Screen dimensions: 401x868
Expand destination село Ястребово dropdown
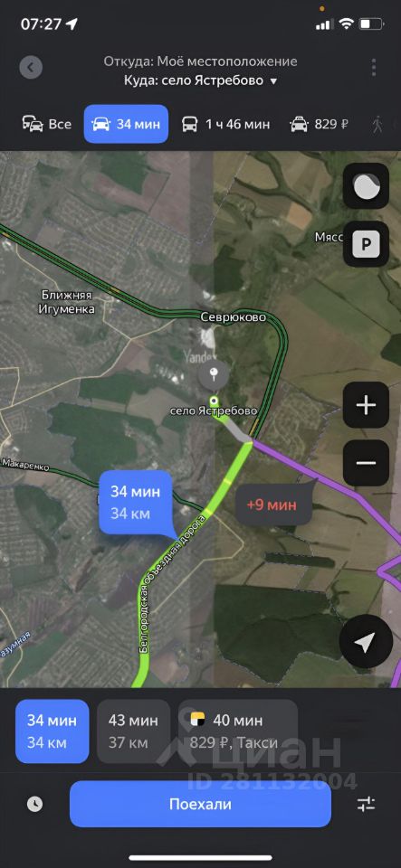coord(201,80)
